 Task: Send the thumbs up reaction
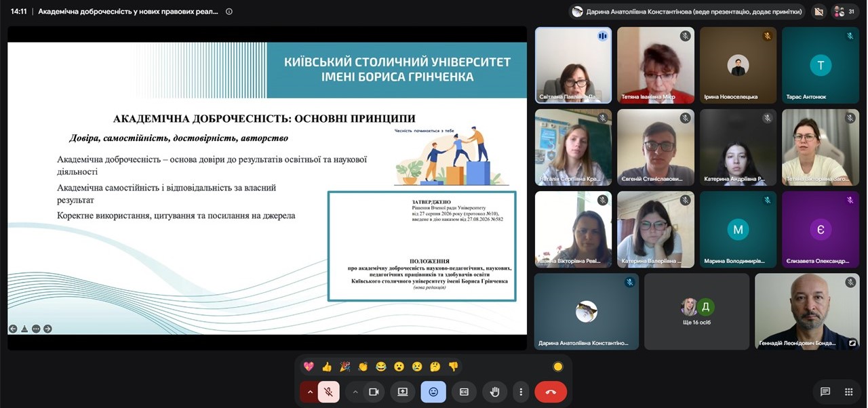coord(327,367)
